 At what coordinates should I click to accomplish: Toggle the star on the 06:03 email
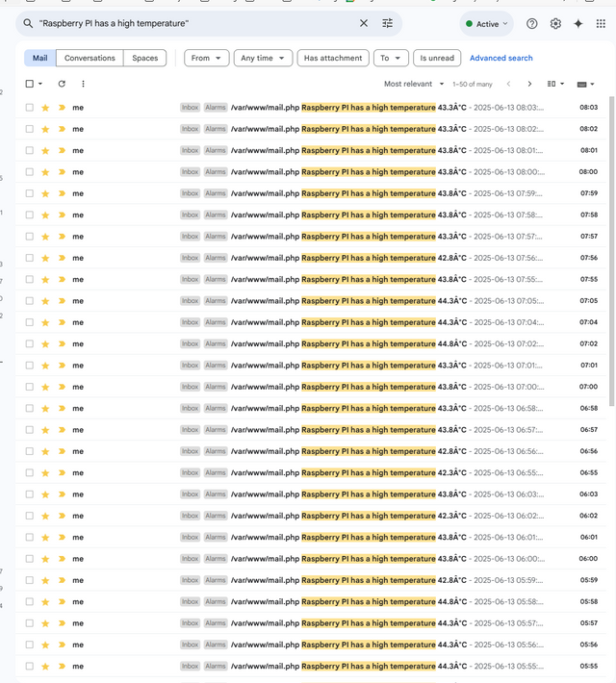(45, 494)
